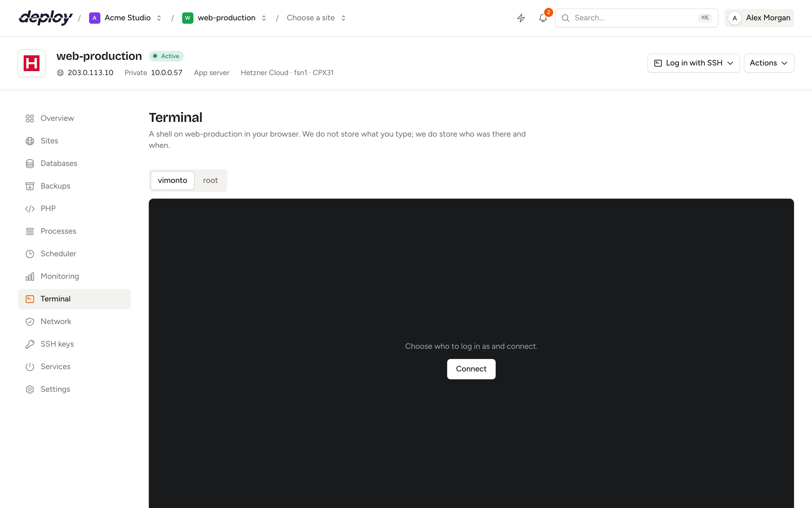The width and height of the screenshot is (812, 508).
Task: Open the Actions dropdown
Action: coord(769,63)
